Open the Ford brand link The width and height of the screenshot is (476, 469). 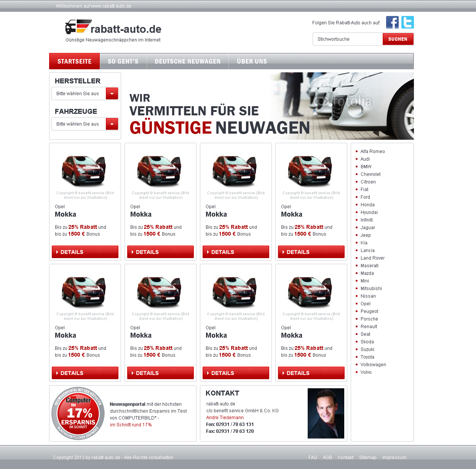click(365, 197)
